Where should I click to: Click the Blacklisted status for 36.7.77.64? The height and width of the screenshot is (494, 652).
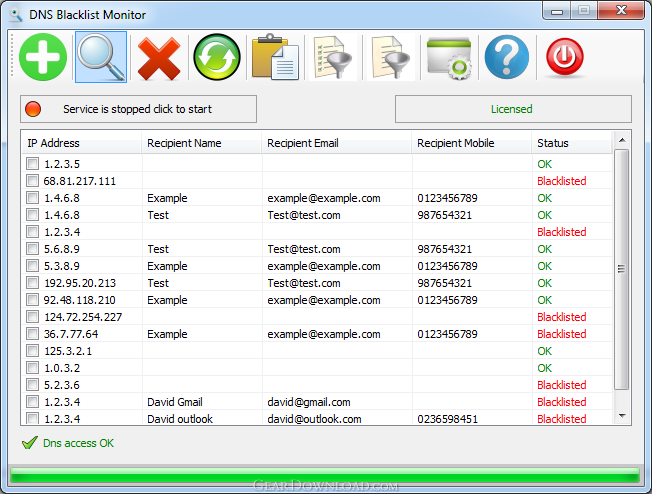tap(562, 334)
